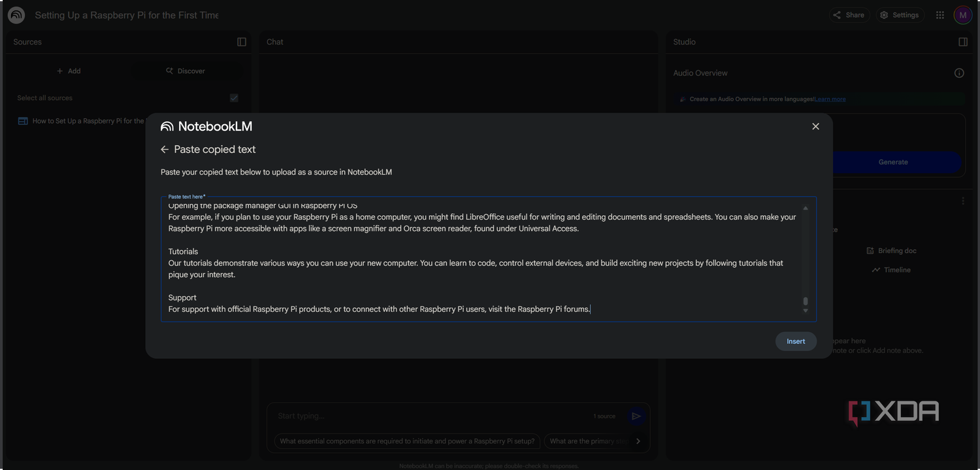Select the Discover sources button
Viewport: 980px width, 470px height.
click(x=186, y=71)
